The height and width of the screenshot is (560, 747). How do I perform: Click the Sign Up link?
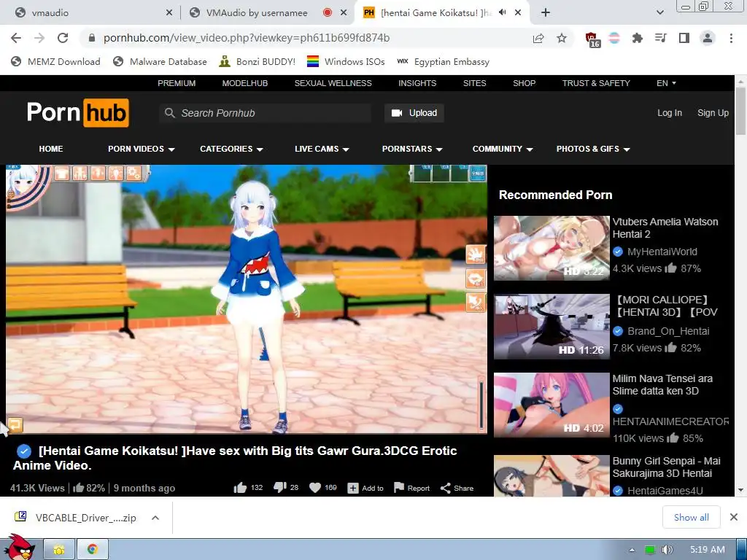(713, 113)
